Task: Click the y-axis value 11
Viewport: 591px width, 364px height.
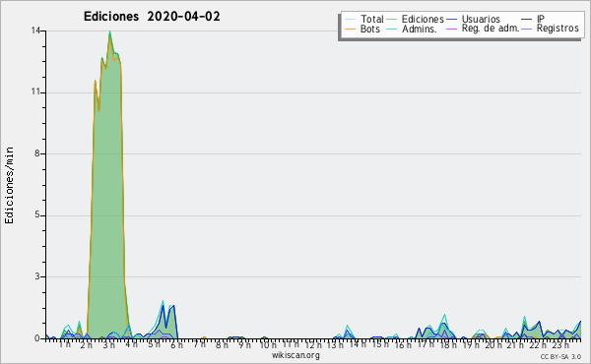Action: coord(35,92)
